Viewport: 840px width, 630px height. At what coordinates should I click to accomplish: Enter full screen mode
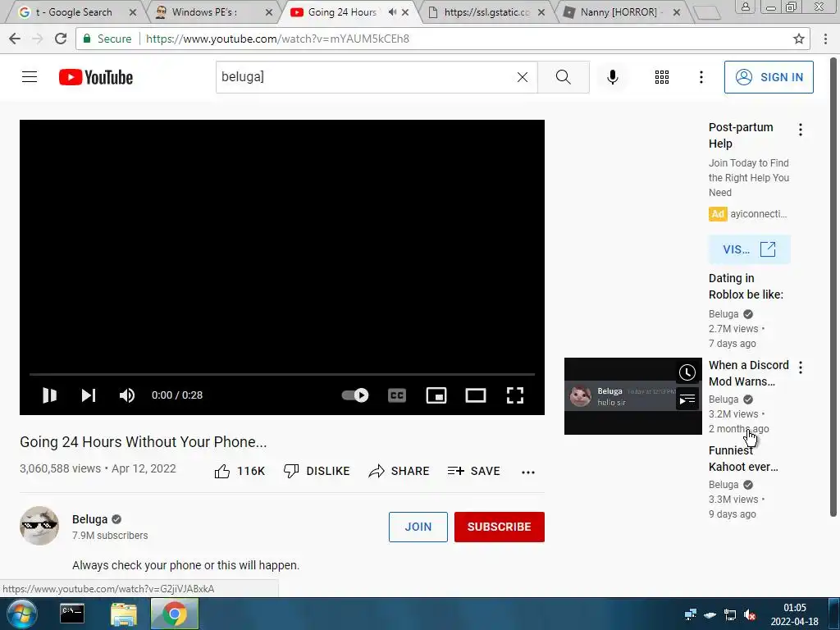click(515, 395)
